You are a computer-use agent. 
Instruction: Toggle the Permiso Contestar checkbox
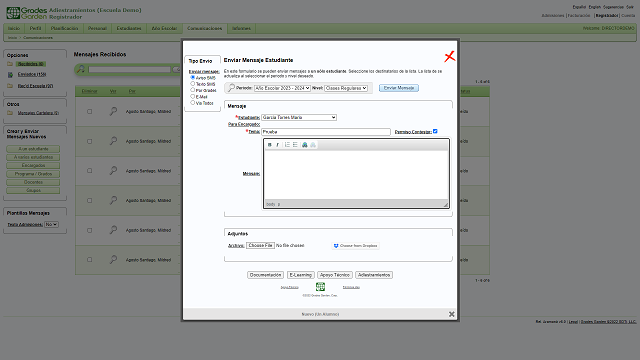pos(435,131)
